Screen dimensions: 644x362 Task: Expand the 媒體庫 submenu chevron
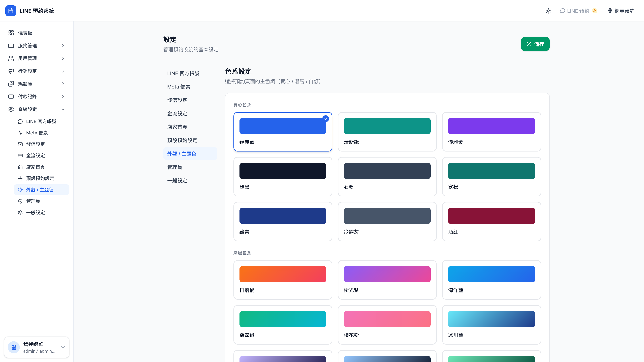pos(63,84)
